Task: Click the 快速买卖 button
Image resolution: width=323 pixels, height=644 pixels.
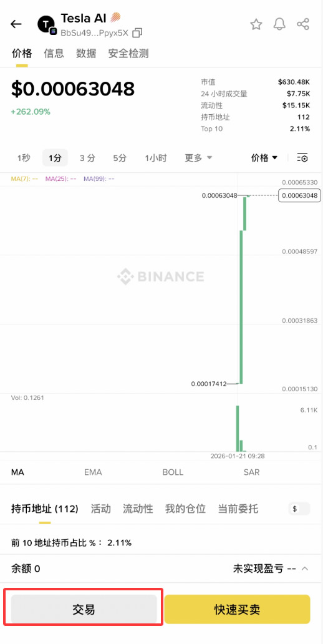Action: 237,609
